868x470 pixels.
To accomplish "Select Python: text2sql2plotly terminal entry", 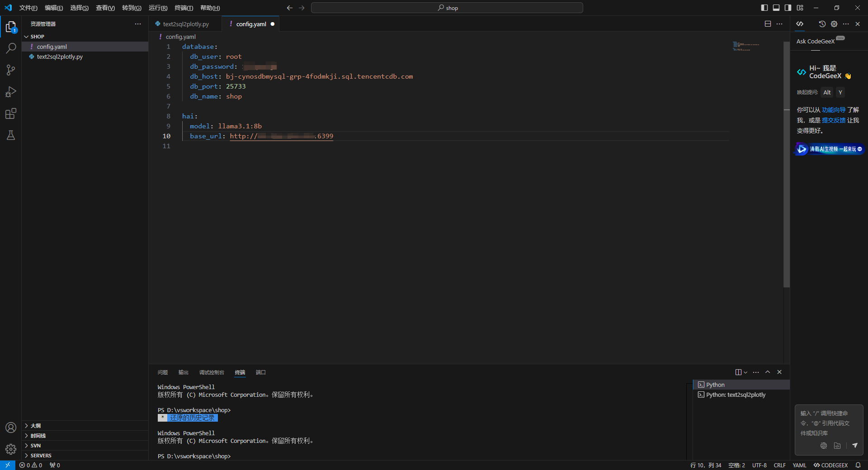I will pyautogui.click(x=741, y=395).
